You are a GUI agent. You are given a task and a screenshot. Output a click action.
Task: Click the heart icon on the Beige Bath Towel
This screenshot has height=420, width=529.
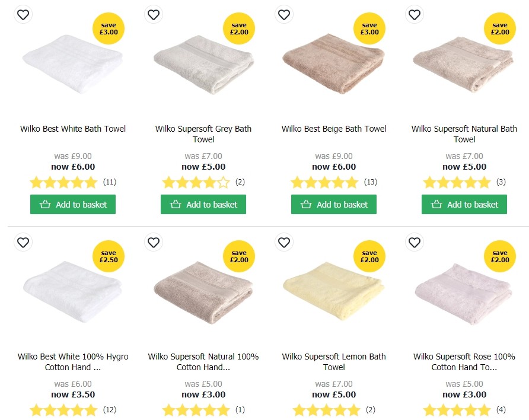click(x=284, y=14)
